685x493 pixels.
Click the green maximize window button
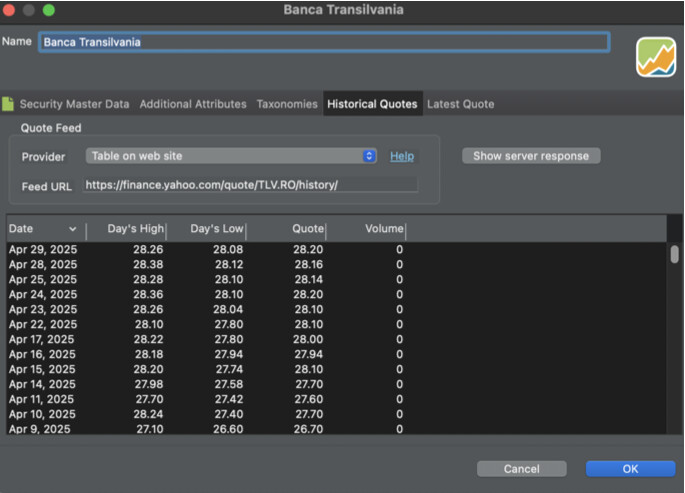tap(49, 10)
